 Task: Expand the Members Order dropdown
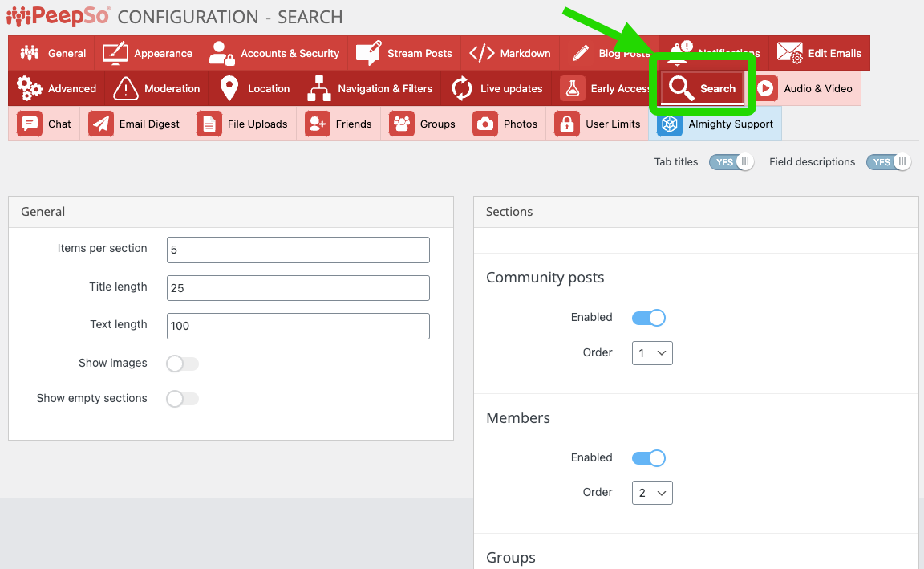point(651,493)
